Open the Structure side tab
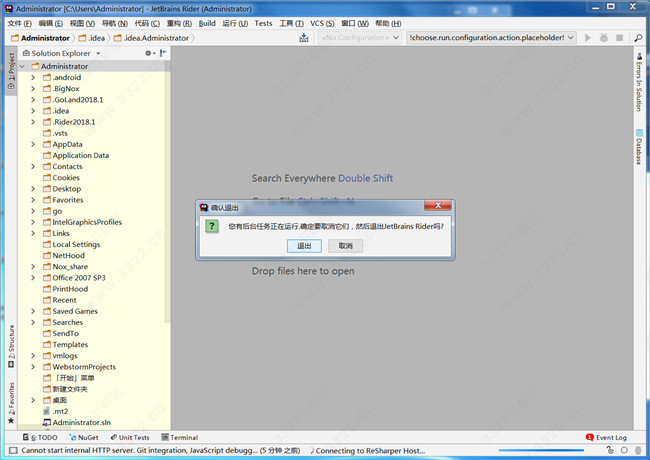The height and width of the screenshot is (460, 650). coord(11,346)
